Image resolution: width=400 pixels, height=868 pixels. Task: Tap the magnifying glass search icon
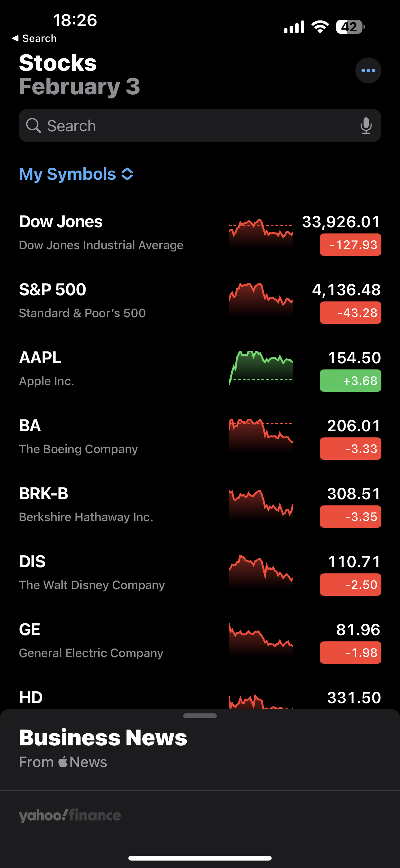[x=33, y=126]
